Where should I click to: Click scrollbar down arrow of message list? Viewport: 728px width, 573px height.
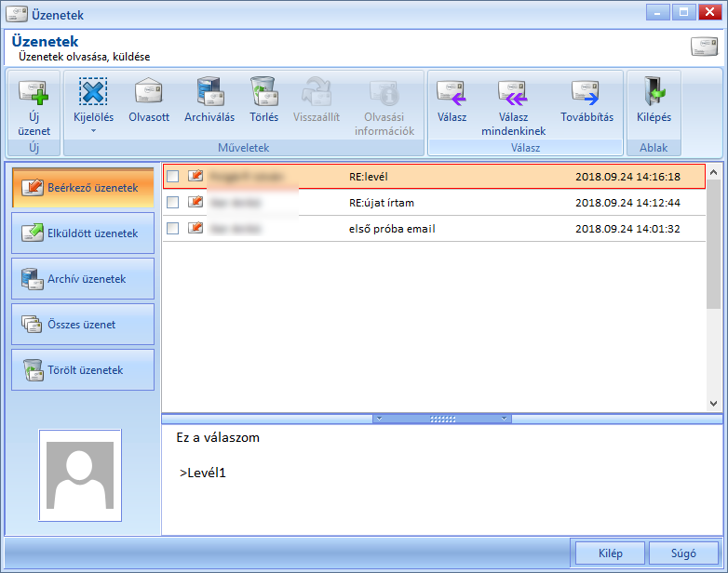(x=714, y=404)
